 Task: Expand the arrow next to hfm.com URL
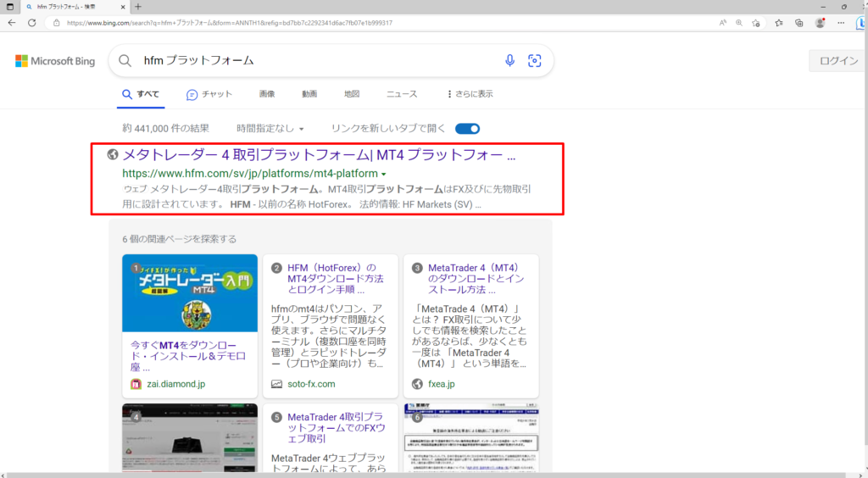384,175
